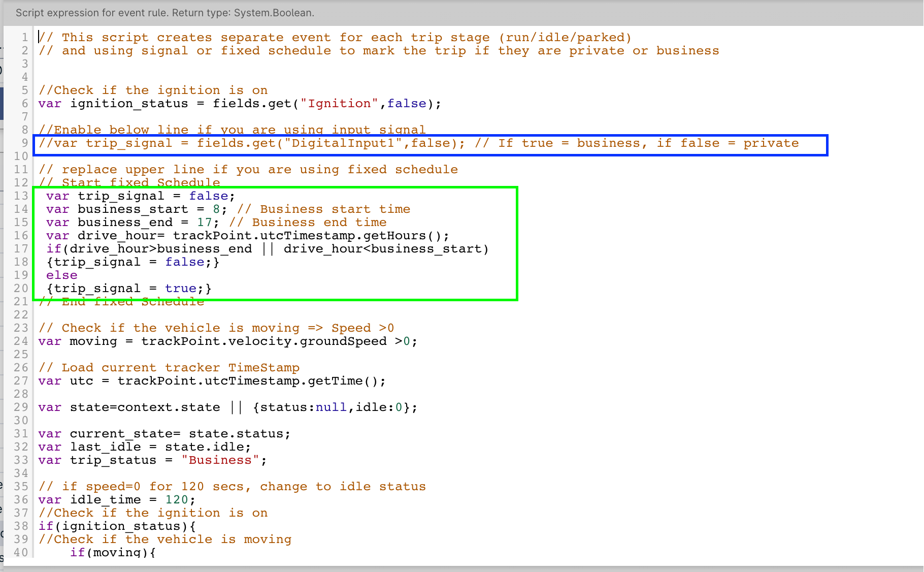924x572 pixels.
Task: Click comment 'replace upper line if you are using fixed schedule'
Action: [x=248, y=170]
